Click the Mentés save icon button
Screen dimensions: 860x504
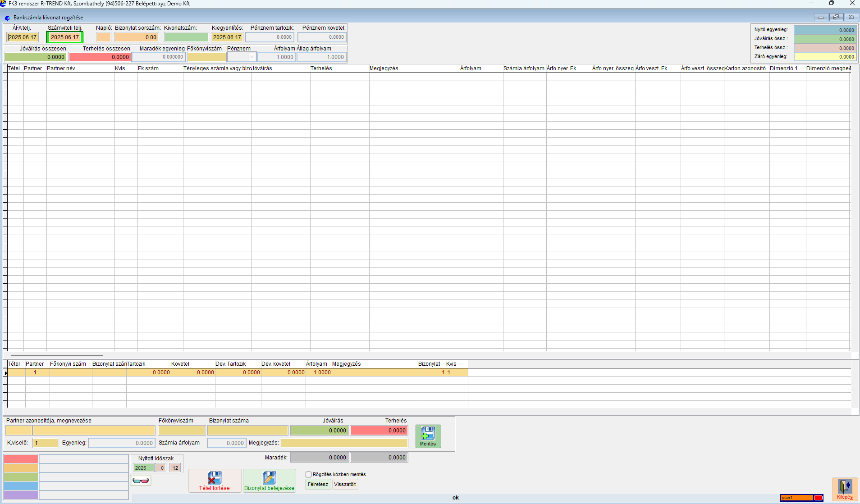pos(428,433)
